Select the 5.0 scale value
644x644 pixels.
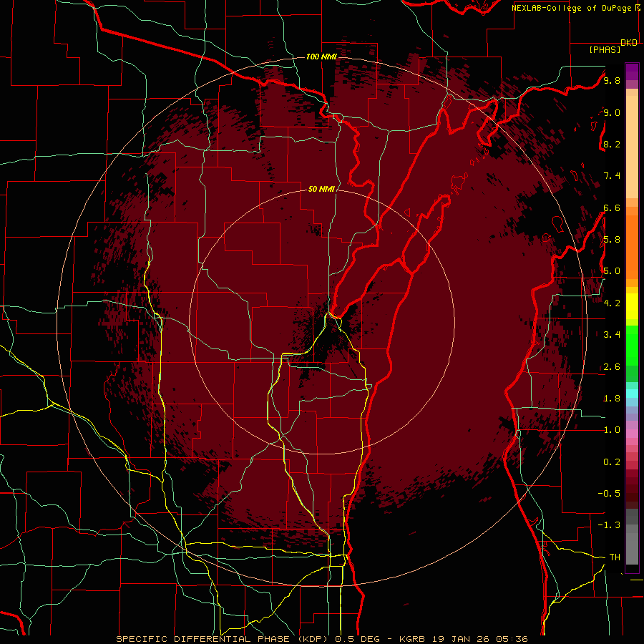(612, 271)
